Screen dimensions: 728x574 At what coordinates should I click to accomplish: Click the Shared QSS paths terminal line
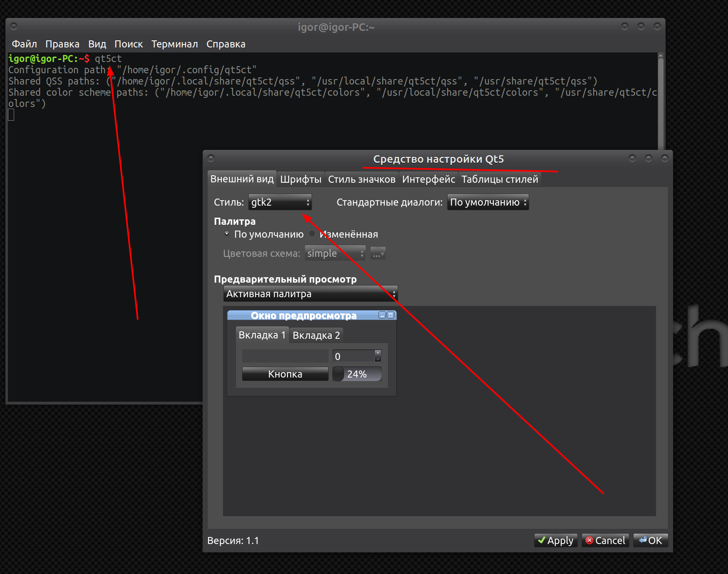[x=303, y=81]
